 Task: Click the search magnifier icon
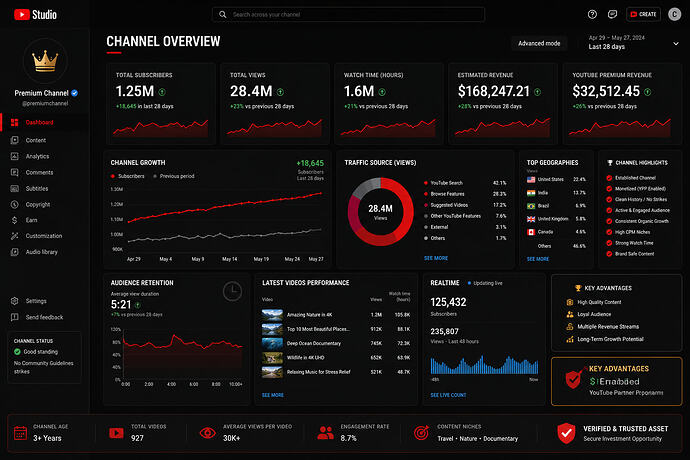223,15
